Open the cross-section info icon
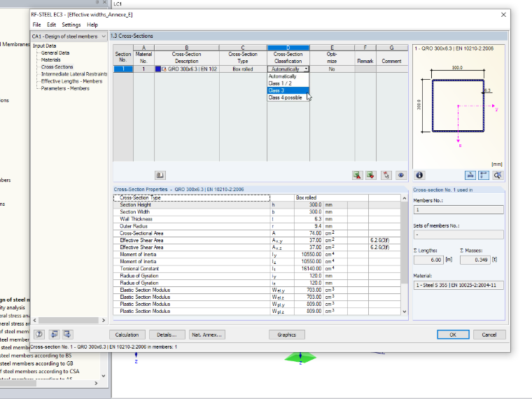532x399 pixels. 419,175
